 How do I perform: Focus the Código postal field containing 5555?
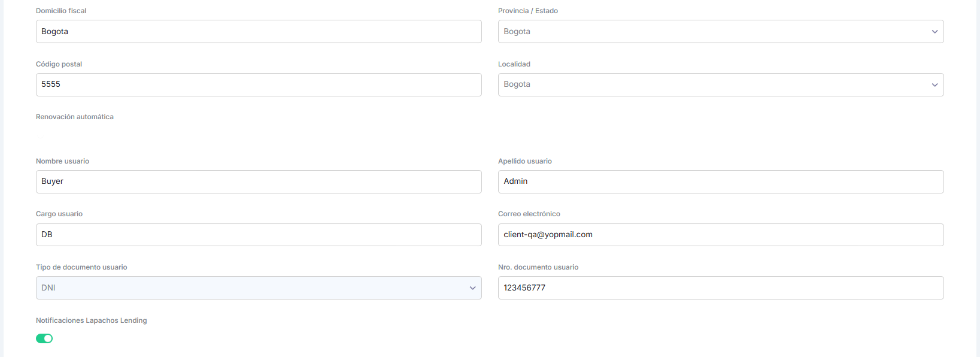point(259,85)
